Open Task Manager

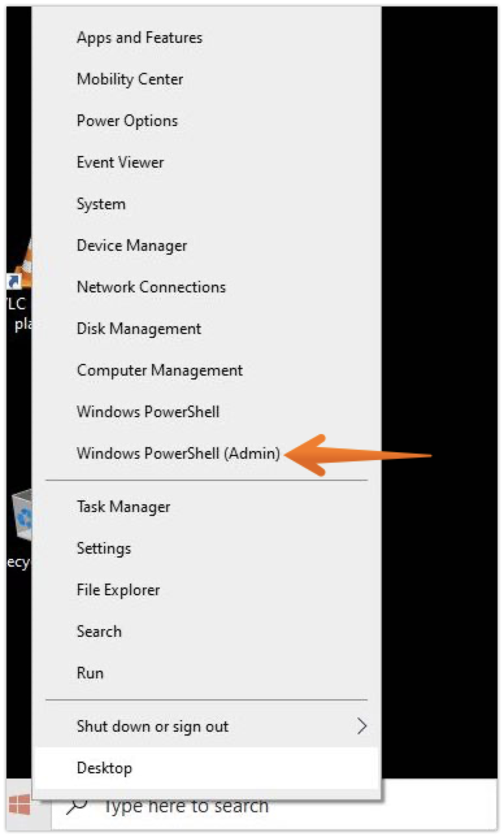[x=123, y=507]
